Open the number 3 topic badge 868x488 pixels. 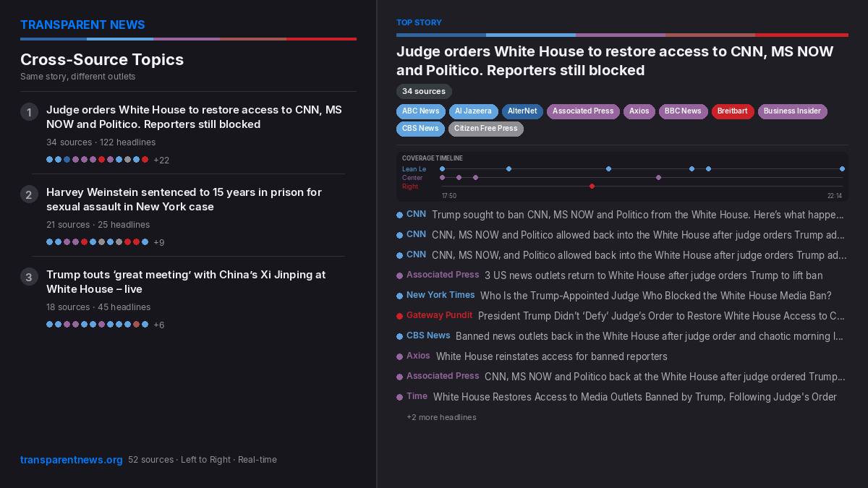(x=29, y=276)
